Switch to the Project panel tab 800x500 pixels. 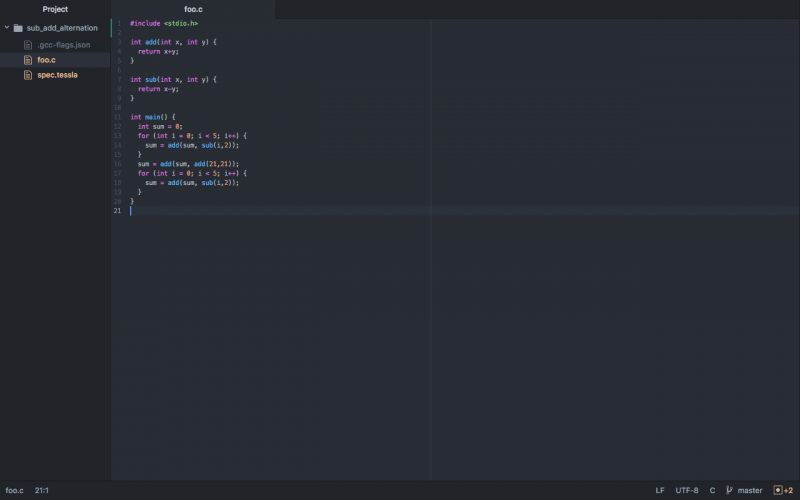55,9
